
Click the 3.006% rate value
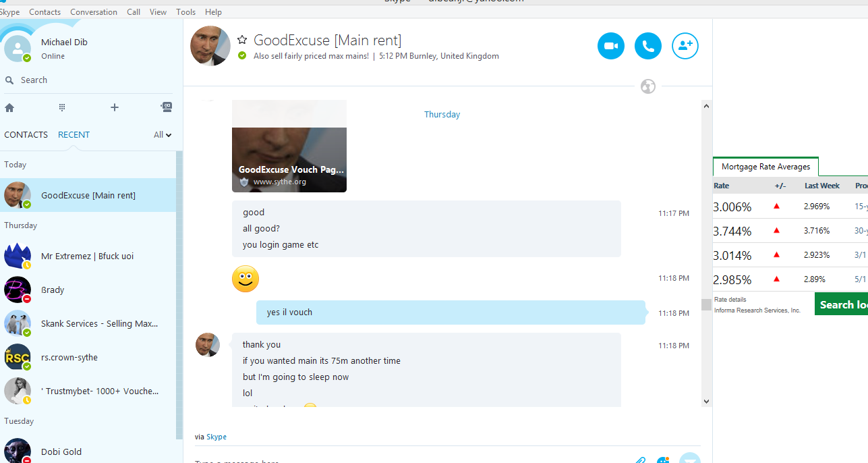pos(732,207)
